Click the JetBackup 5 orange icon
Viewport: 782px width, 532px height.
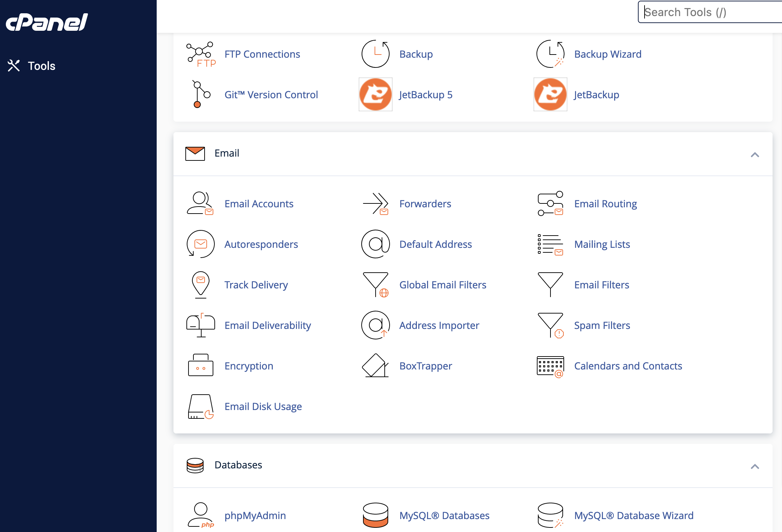click(376, 94)
